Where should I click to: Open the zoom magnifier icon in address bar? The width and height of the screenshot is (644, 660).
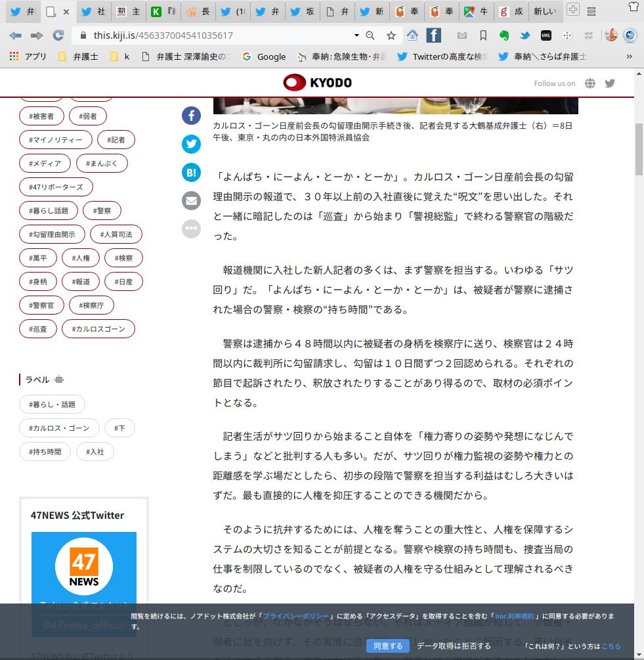click(370, 35)
